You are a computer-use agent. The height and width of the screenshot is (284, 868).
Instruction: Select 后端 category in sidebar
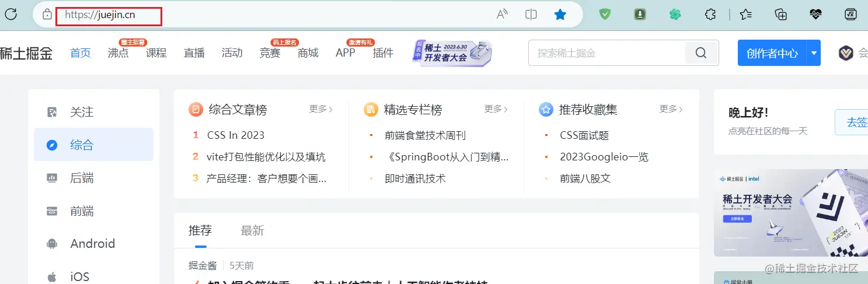tap(93, 178)
